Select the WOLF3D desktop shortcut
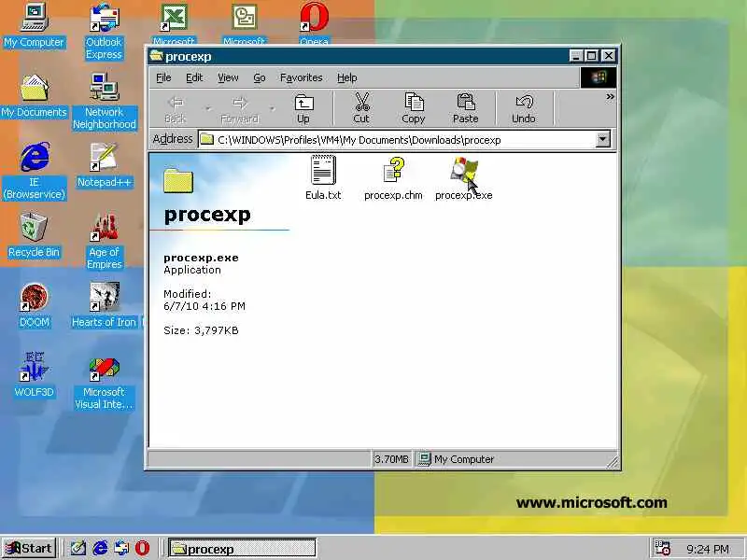This screenshot has width=747, height=560. pos(34,375)
